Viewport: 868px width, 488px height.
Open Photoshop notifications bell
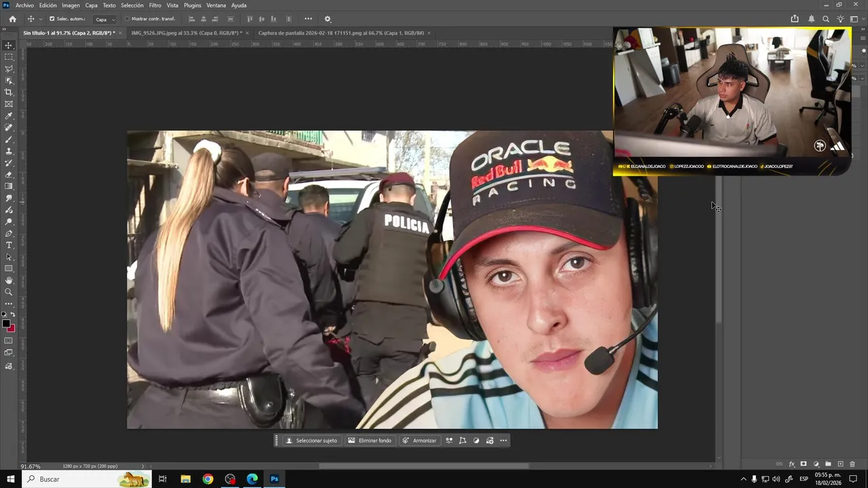[811, 19]
